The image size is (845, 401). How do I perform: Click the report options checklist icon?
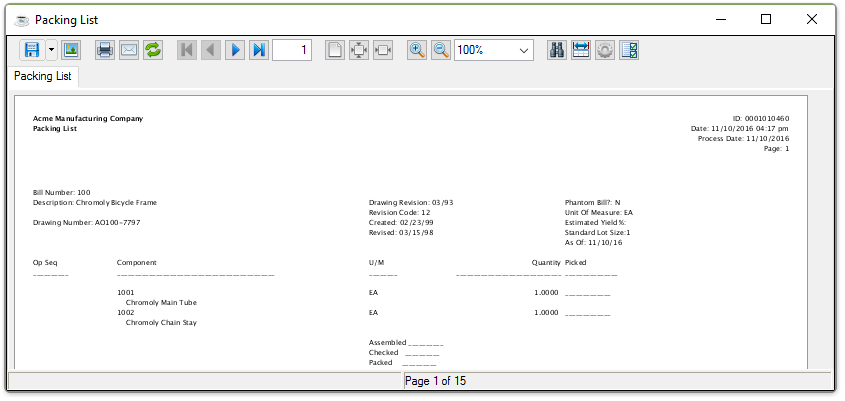click(630, 50)
